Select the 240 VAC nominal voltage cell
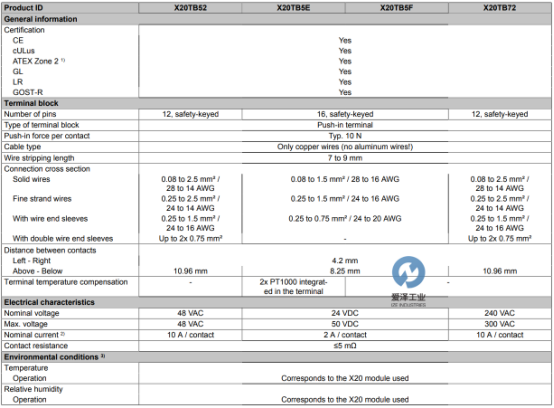Image resolution: width=554 pixels, height=408 pixels. pyautogui.click(x=500, y=313)
